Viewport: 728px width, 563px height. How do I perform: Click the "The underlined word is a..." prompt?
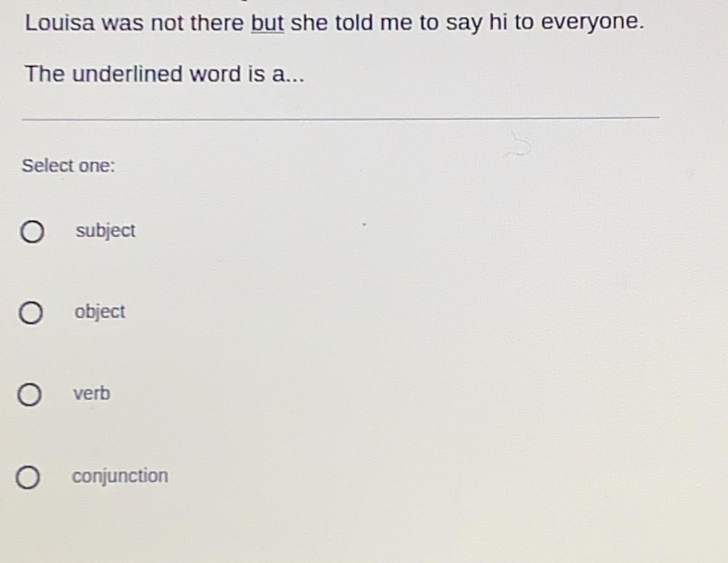(x=165, y=74)
